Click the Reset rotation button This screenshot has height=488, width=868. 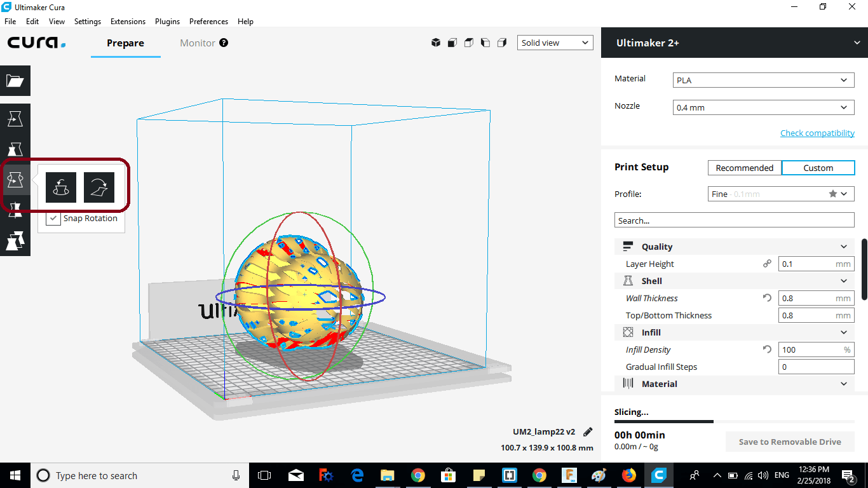pyautogui.click(x=61, y=187)
